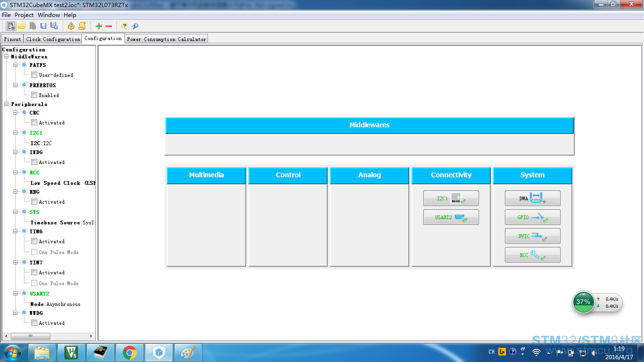Toggle TIM7 One Pulse Mode checkbox
The width and height of the screenshot is (644, 362).
tap(34, 283)
